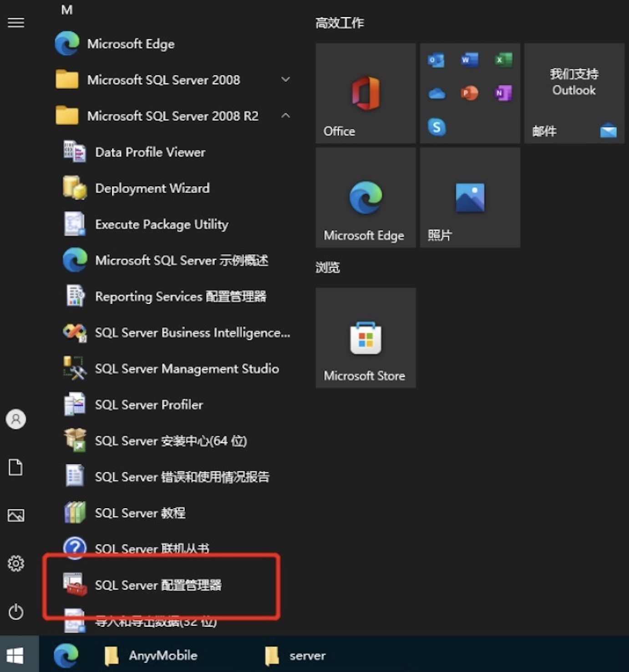Screen dimensions: 629x672
Task: Open Microsoft SQL Server 示例概述 icon
Action: pos(75,260)
